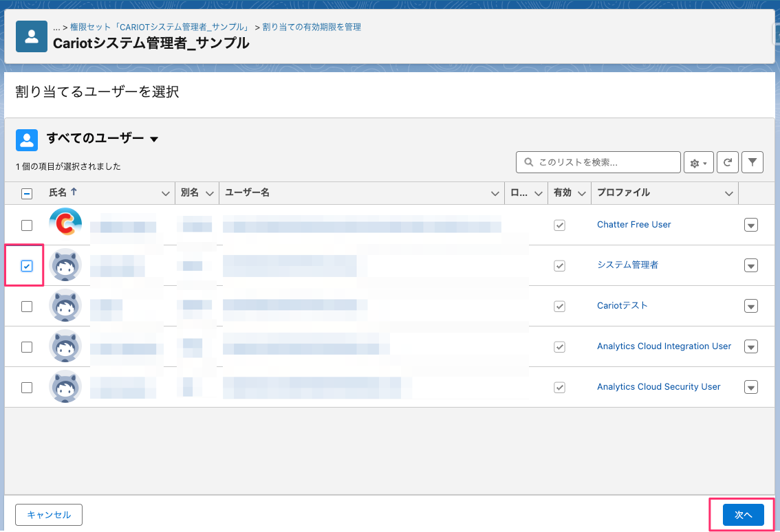Click the キャンセル button
Image resolution: width=780 pixels, height=532 pixels.
(x=49, y=515)
